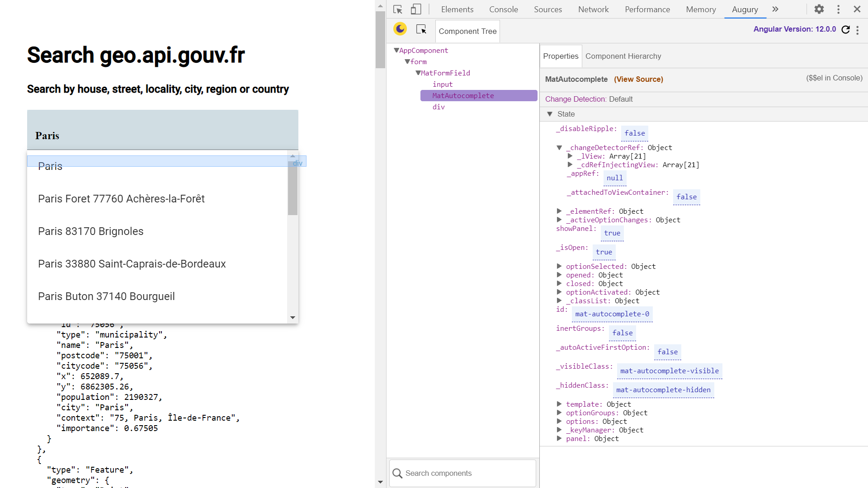This screenshot has height=488, width=868.
Task: Toggle the _isOpen true value
Action: (x=604, y=252)
